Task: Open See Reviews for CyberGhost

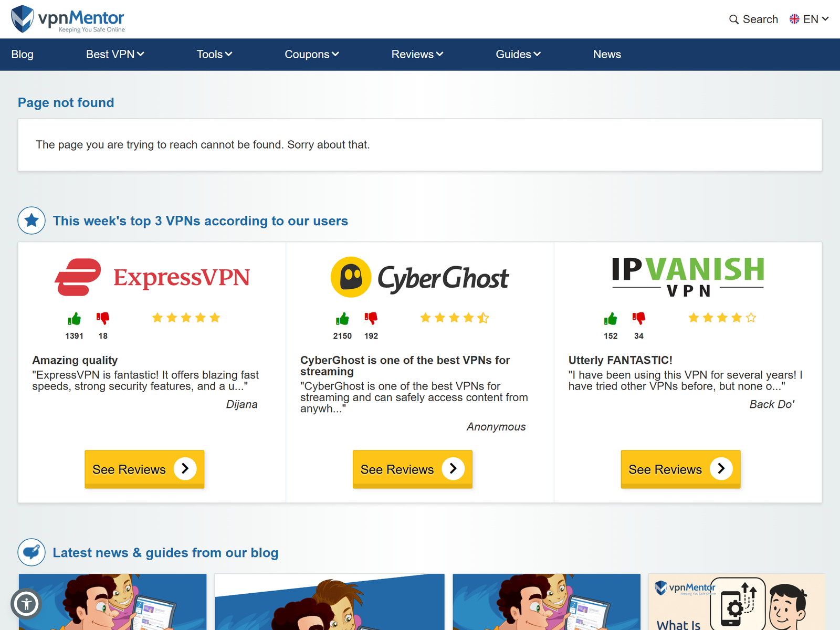Action: coord(413,469)
